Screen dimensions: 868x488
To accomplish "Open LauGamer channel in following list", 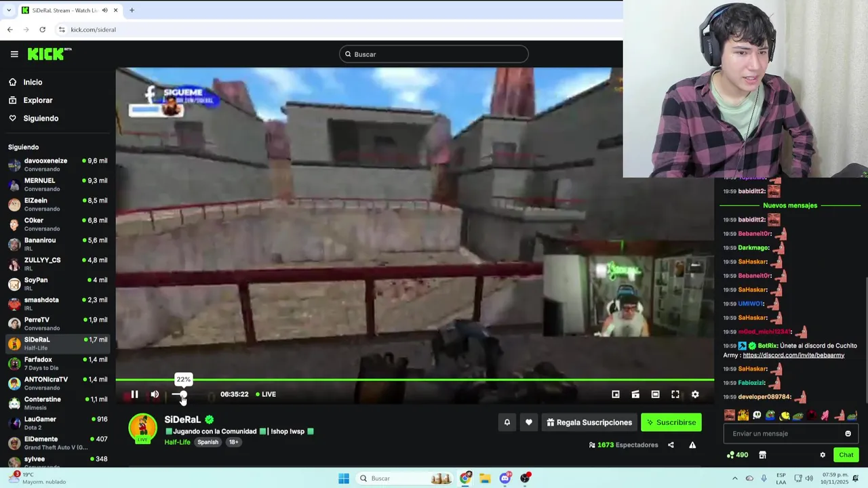I will pos(58,423).
